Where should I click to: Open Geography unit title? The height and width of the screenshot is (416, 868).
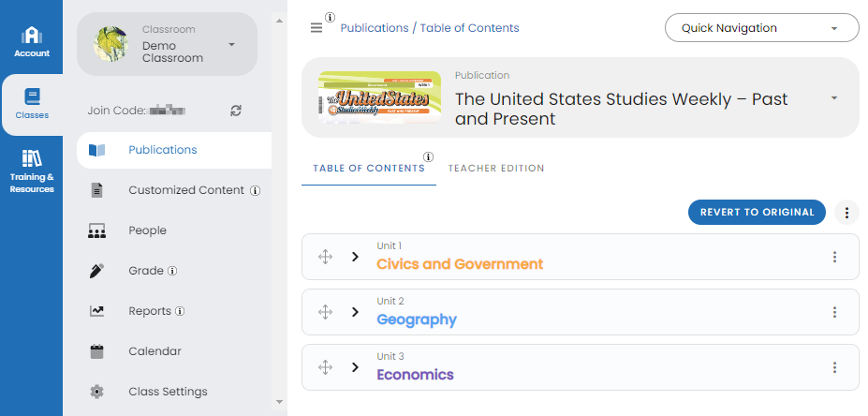tap(417, 319)
